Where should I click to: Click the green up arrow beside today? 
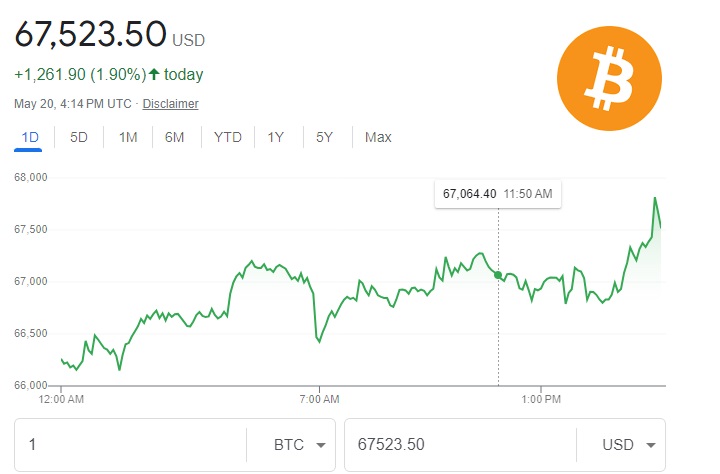154,74
